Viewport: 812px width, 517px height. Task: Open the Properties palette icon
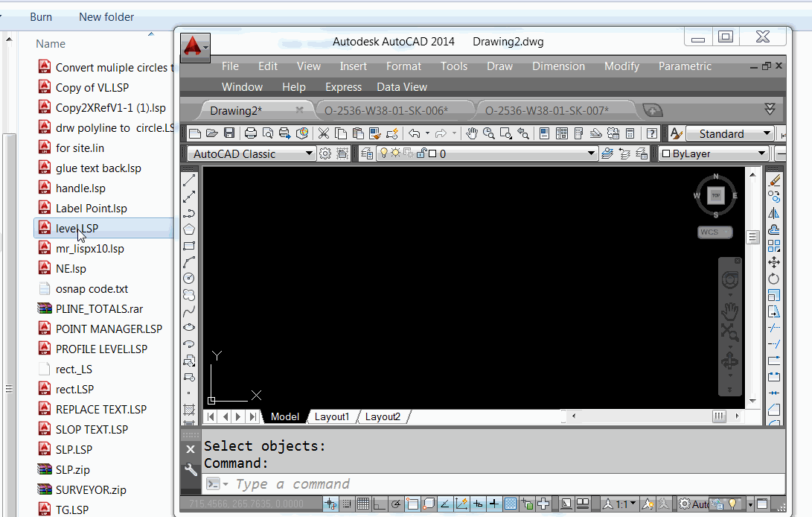pyautogui.click(x=544, y=133)
